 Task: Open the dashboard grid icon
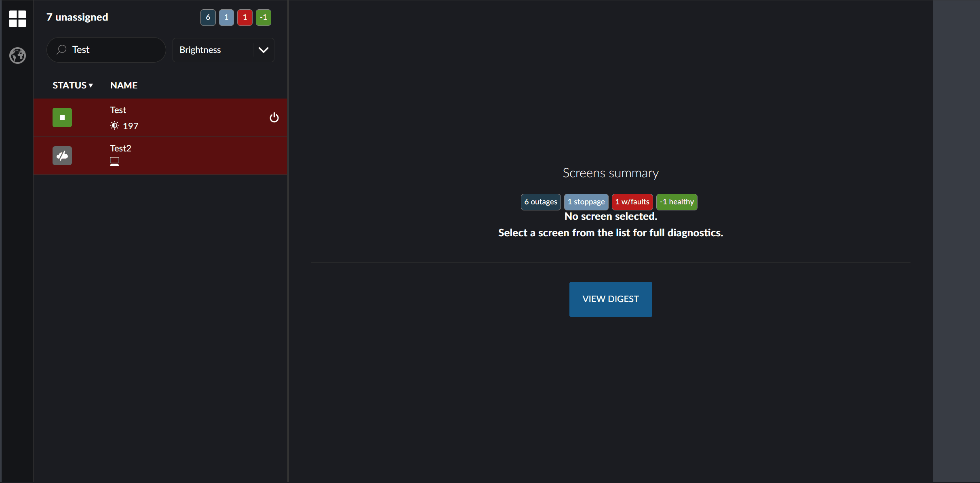click(17, 19)
